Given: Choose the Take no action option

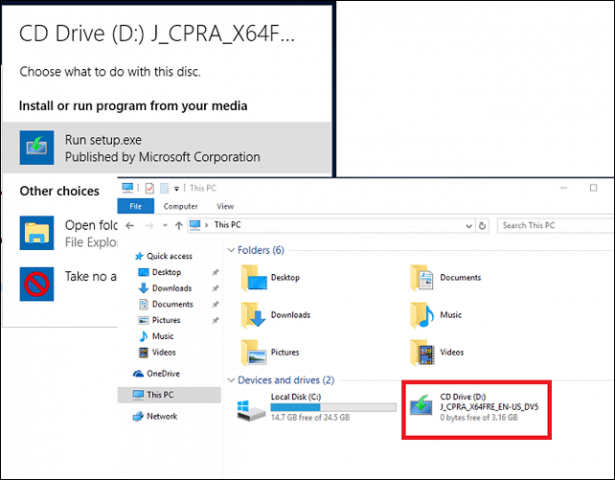Looking at the screenshot, I should tap(69, 284).
